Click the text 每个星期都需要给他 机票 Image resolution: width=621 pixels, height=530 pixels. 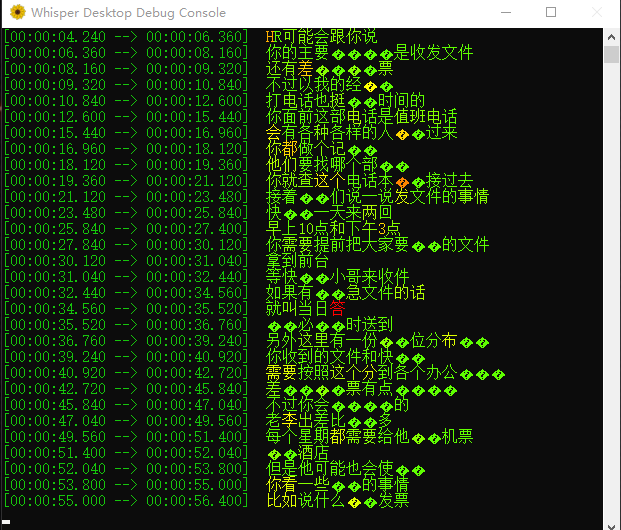pyautogui.click(x=370, y=437)
